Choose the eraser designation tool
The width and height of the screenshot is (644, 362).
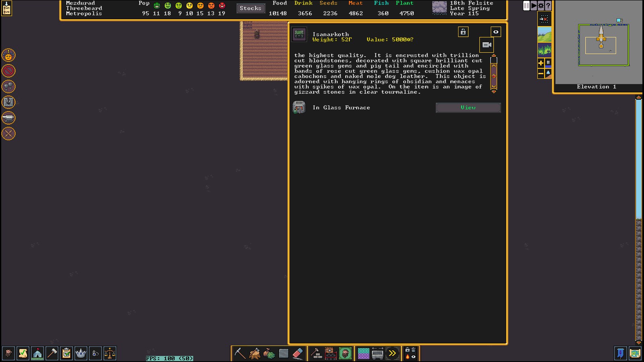(297, 354)
